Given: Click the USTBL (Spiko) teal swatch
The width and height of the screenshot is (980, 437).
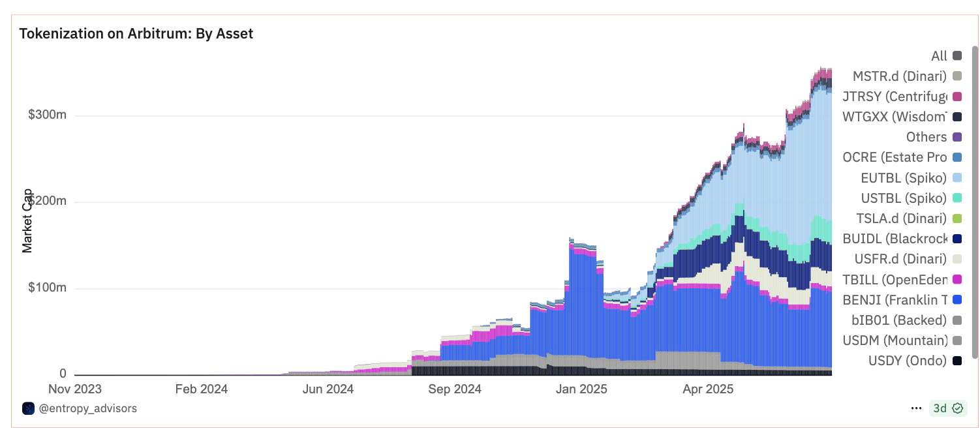Looking at the screenshot, I should [957, 198].
